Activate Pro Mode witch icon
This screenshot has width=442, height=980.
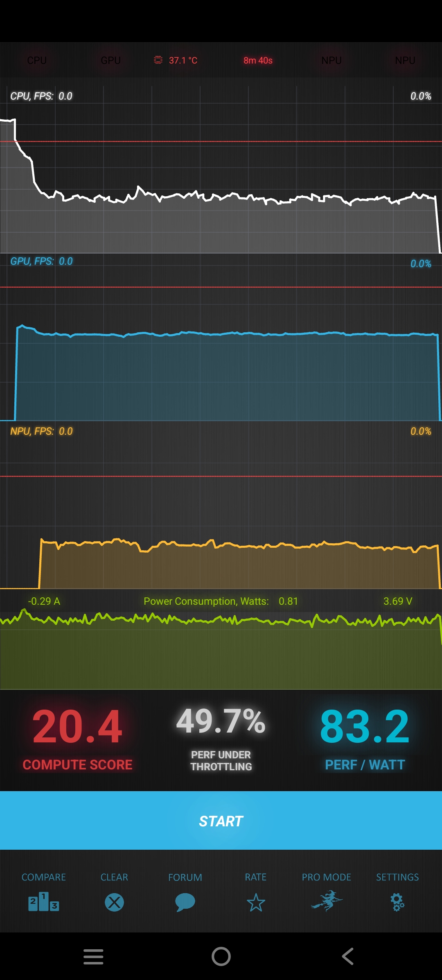coord(327,901)
